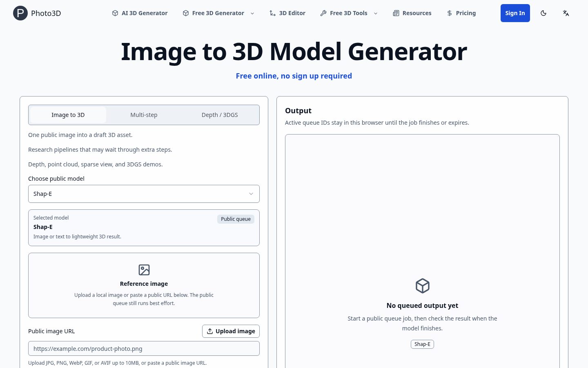Click the Upload image button
Screen dimensions: 588x368
[231, 331]
